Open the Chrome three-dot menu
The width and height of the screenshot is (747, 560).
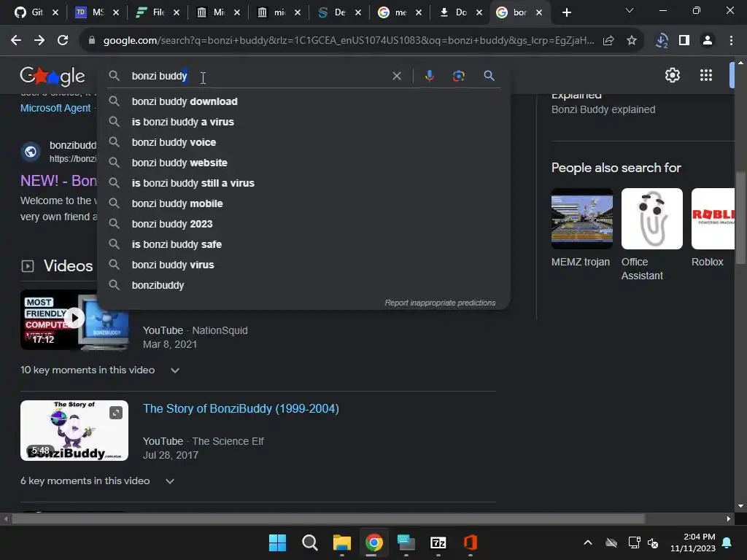click(731, 41)
